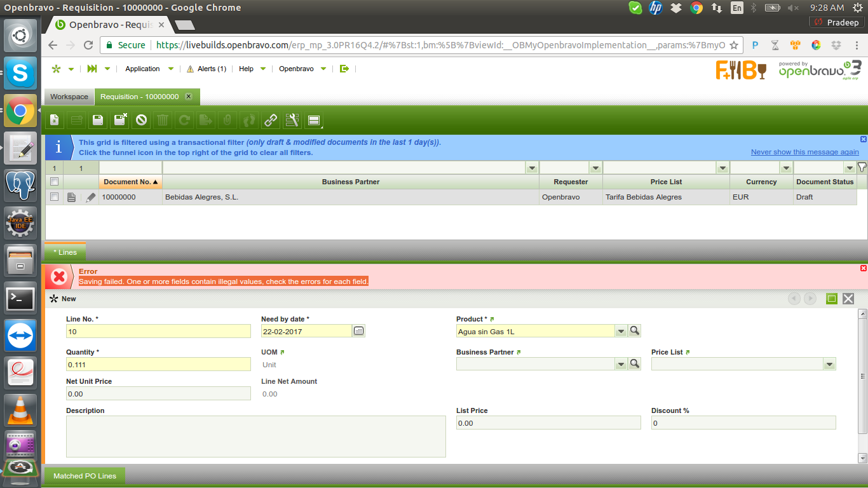Open the calendar picker for Need by date
868x488 pixels.
(x=359, y=331)
